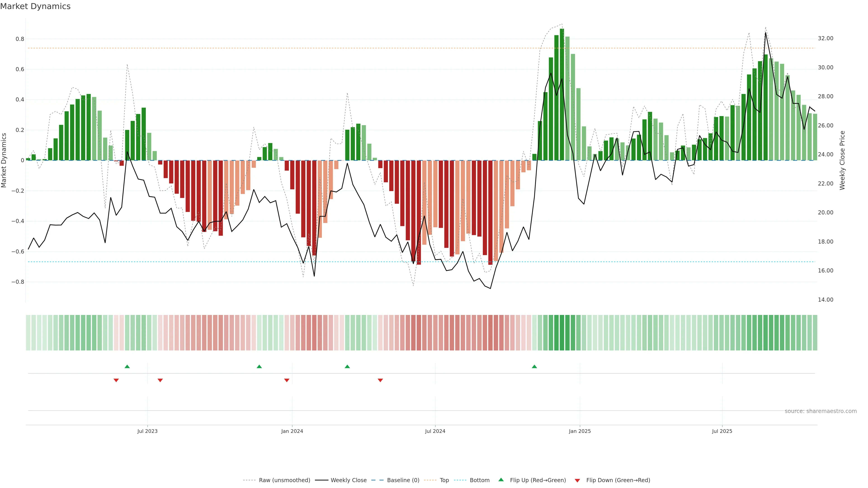868x488 pixels.
Task: Click the last red flip-down marker before Jul 2024
Action: point(380,380)
